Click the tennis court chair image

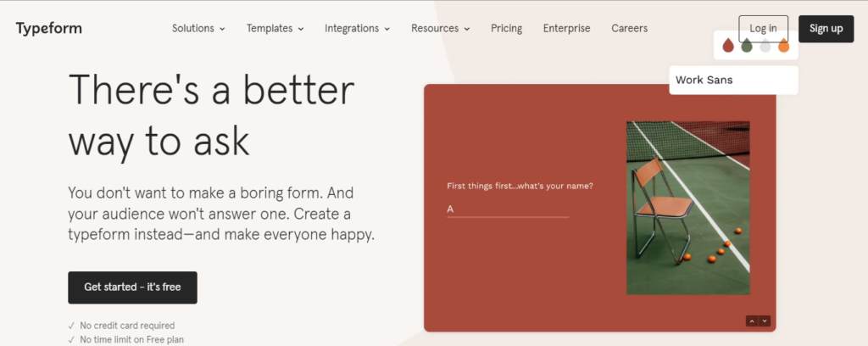click(687, 208)
